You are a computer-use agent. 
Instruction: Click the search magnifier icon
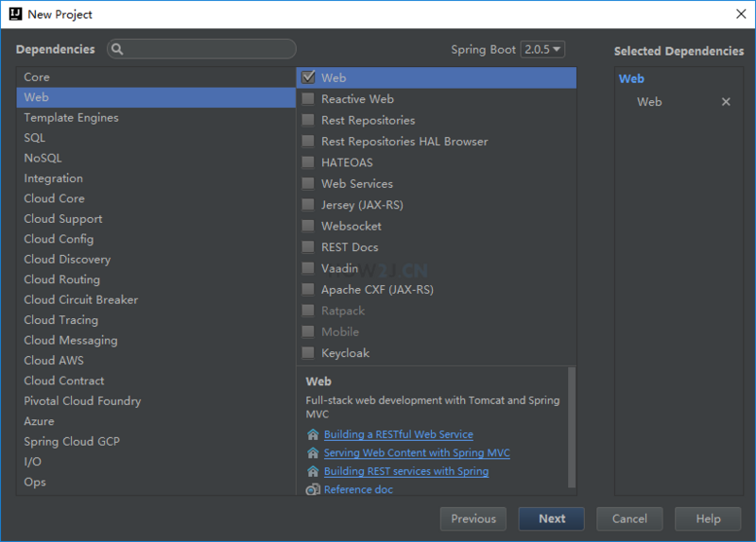click(118, 49)
